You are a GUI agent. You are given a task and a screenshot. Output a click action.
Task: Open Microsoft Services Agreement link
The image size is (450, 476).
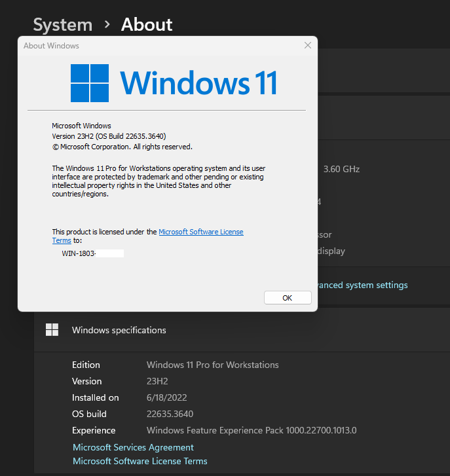[x=133, y=447]
